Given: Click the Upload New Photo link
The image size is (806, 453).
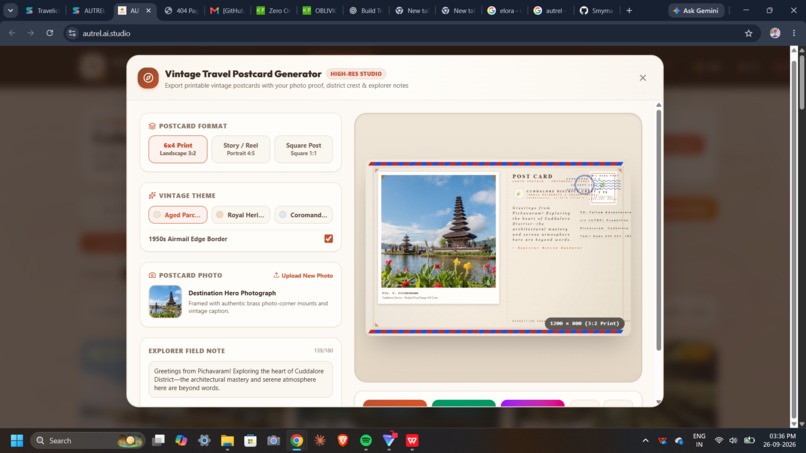Looking at the screenshot, I should click(303, 276).
